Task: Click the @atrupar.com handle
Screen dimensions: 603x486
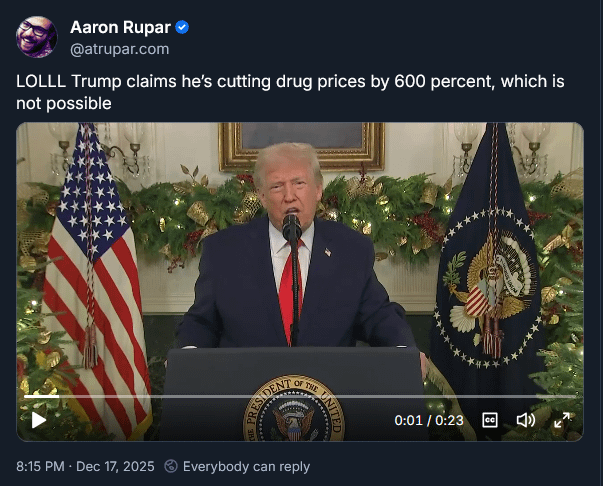Action: pyautogui.click(x=120, y=49)
